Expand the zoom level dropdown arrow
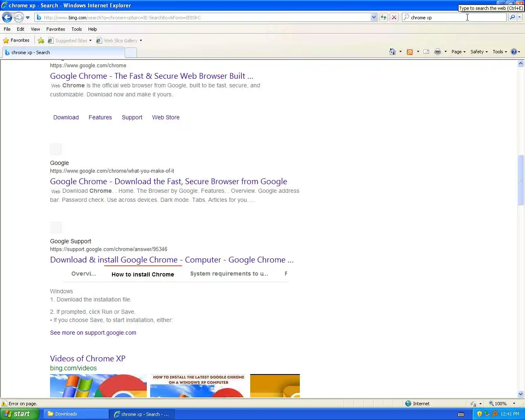 [x=514, y=404]
